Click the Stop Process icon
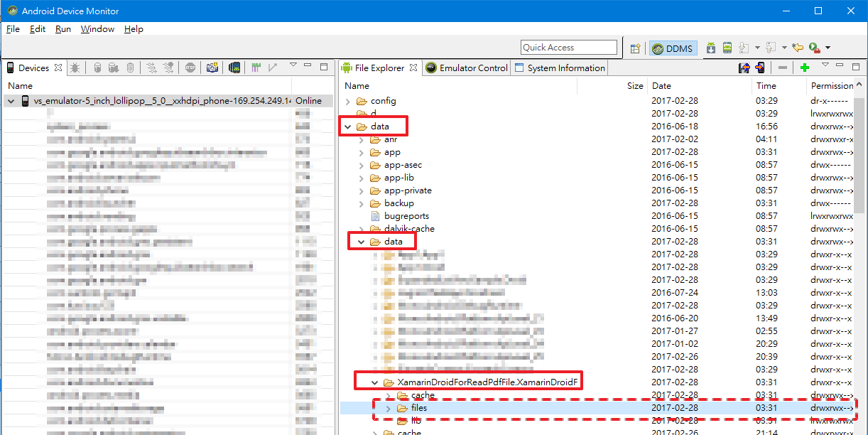This screenshot has height=435, width=868. pyautogui.click(x=190, y=68)
